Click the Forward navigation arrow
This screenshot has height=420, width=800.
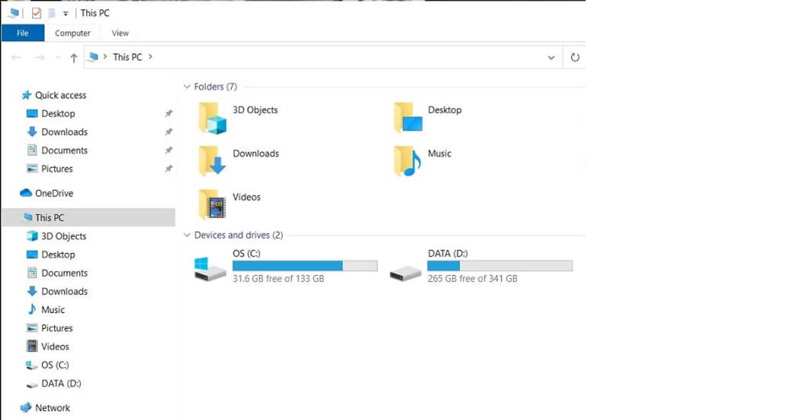(39, 57)
